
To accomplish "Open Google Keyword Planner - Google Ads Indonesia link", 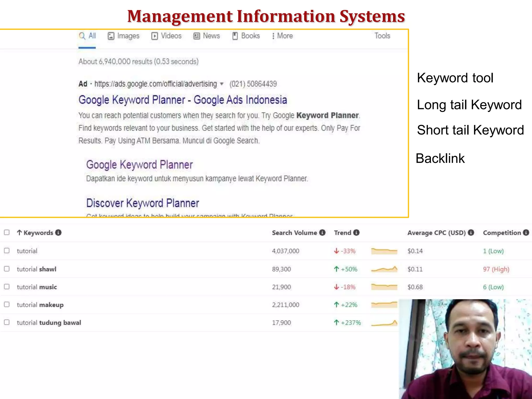I will [183, 100].
